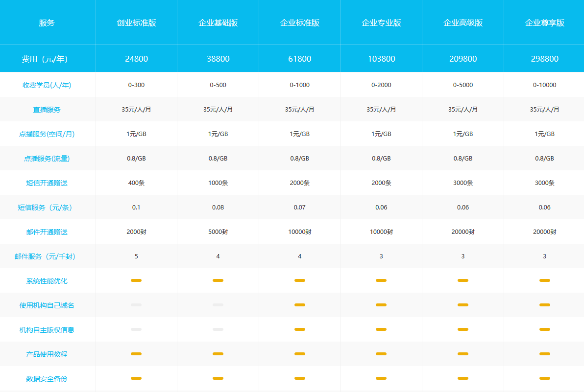
Task: Click the 24800 price cell
Action: [x=136, y=59]
